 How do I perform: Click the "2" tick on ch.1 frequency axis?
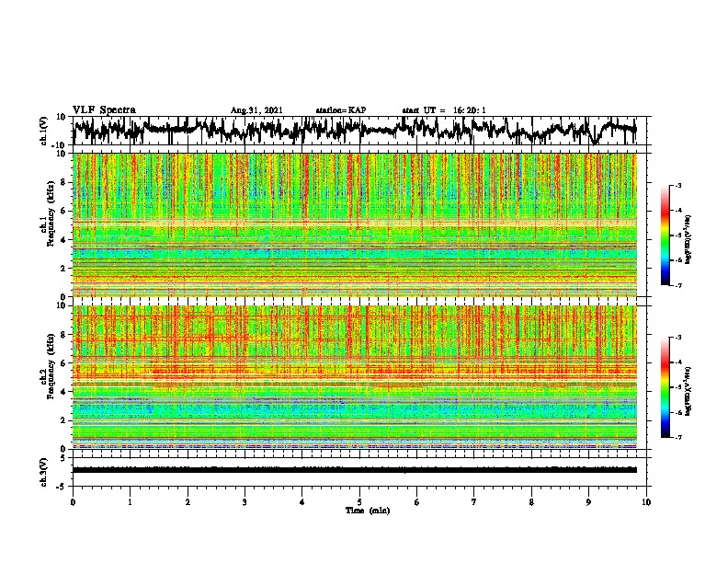[x=64, y=269]
